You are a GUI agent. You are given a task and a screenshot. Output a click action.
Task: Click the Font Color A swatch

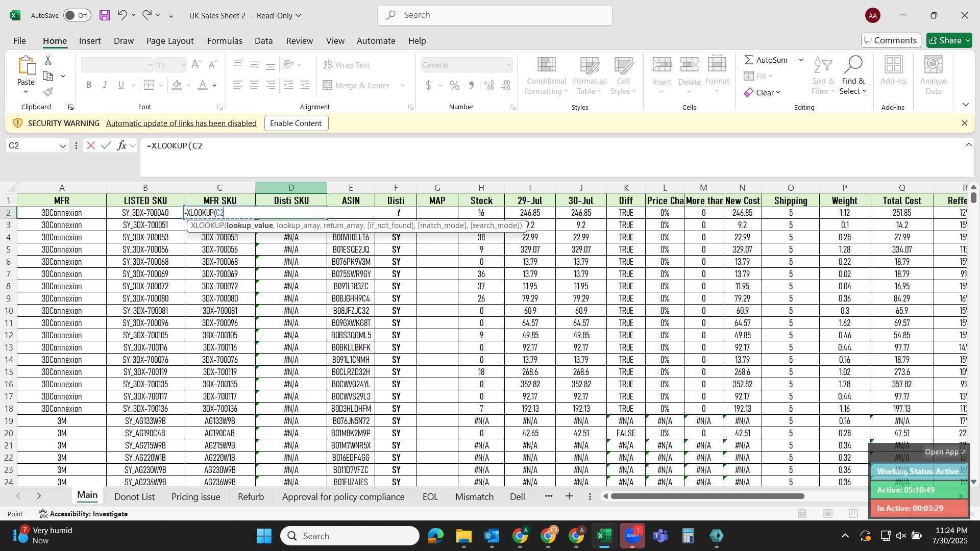pyautogui.click(x=203, y=85)
